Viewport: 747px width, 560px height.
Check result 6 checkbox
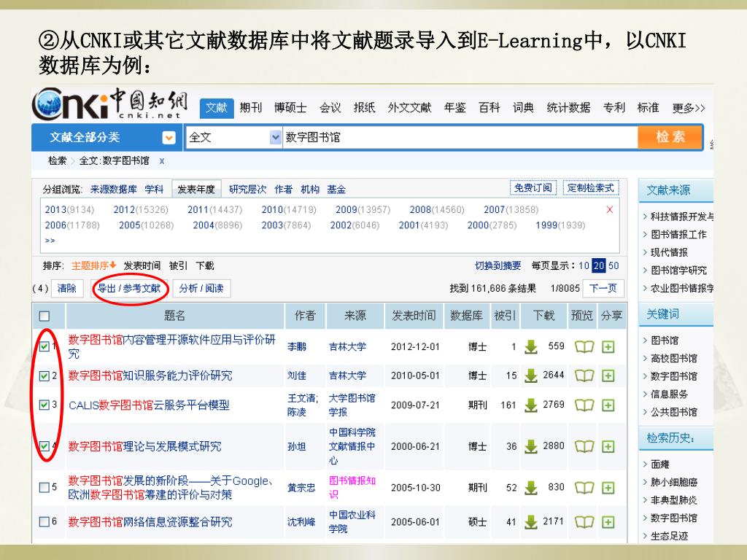click(x=44, y=521)
